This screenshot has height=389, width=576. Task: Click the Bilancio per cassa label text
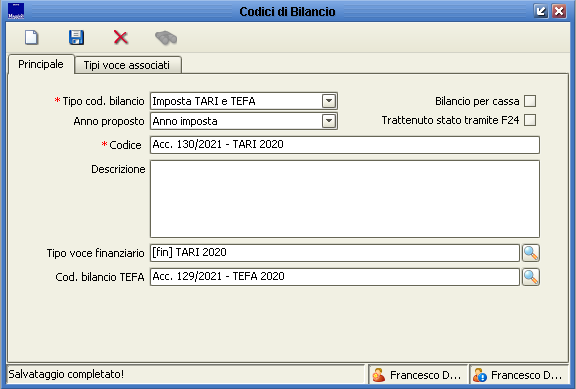pyautogui.click(x=477, y=101)
